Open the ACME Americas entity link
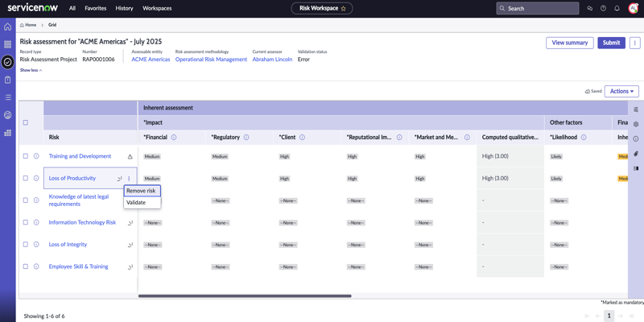 pyautogui.click(x=151, y=60)
